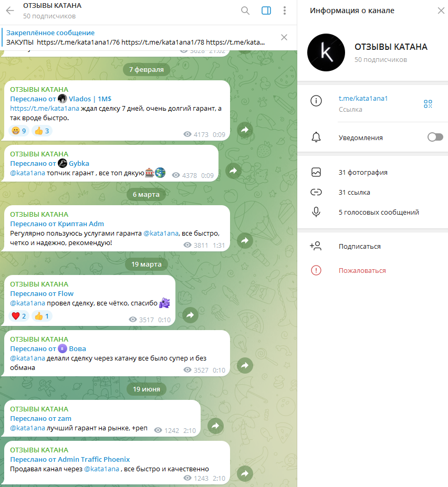Screen dimensions: 448x487
Task: Click the add-user icon beside Подписаться
Action: click(x=316, y=246)
